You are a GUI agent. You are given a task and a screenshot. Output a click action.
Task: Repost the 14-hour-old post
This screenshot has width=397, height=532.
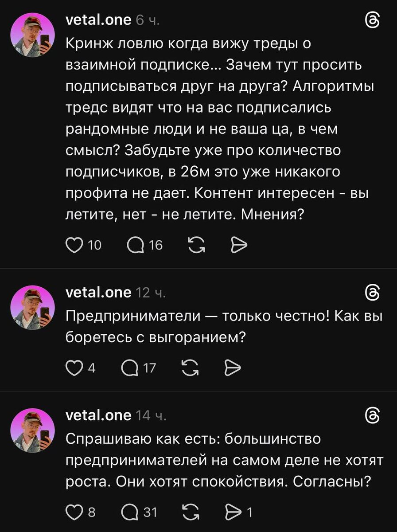tap(190, 512)
